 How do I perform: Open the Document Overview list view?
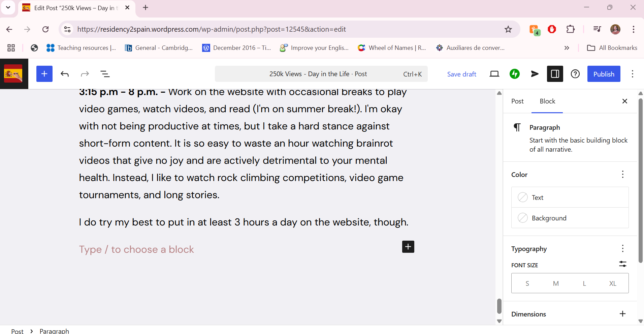[105, 74]
